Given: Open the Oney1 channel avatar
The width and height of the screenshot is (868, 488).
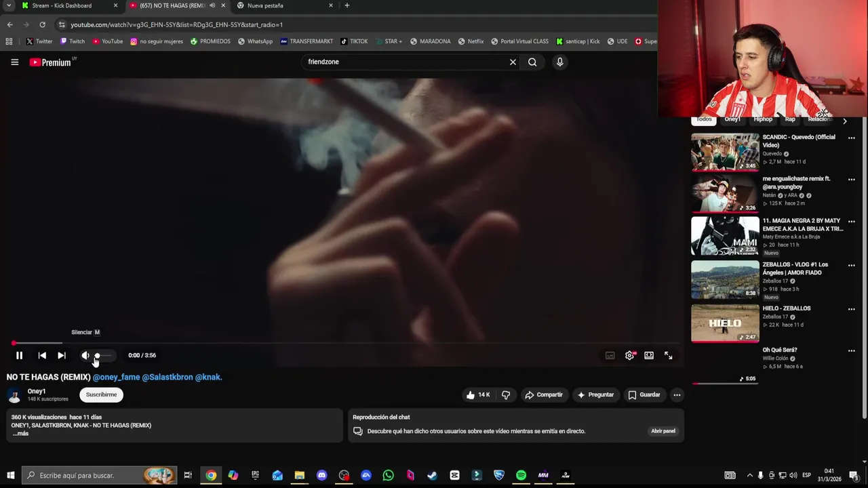Looking at the screenshot, I should click(x=14, y=395).
